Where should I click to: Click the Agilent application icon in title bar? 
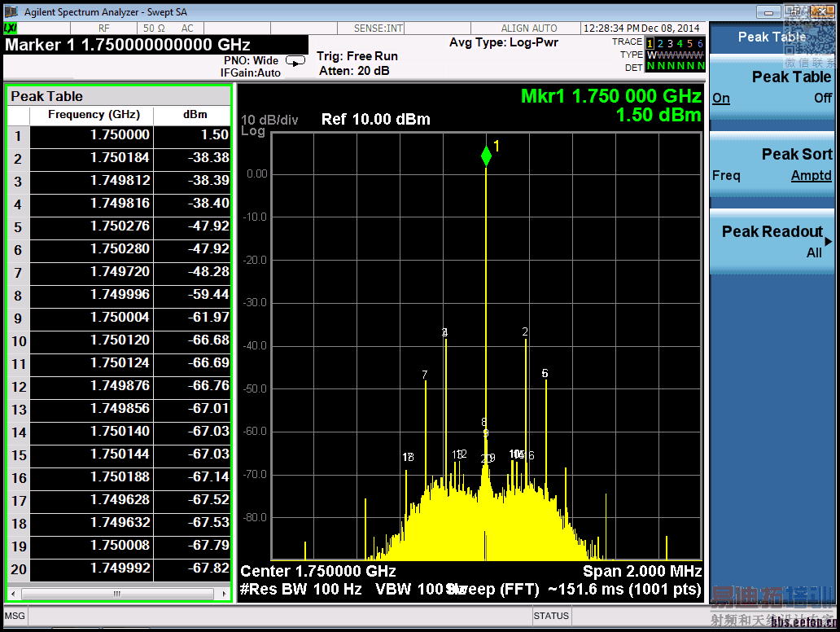[11, 12]
